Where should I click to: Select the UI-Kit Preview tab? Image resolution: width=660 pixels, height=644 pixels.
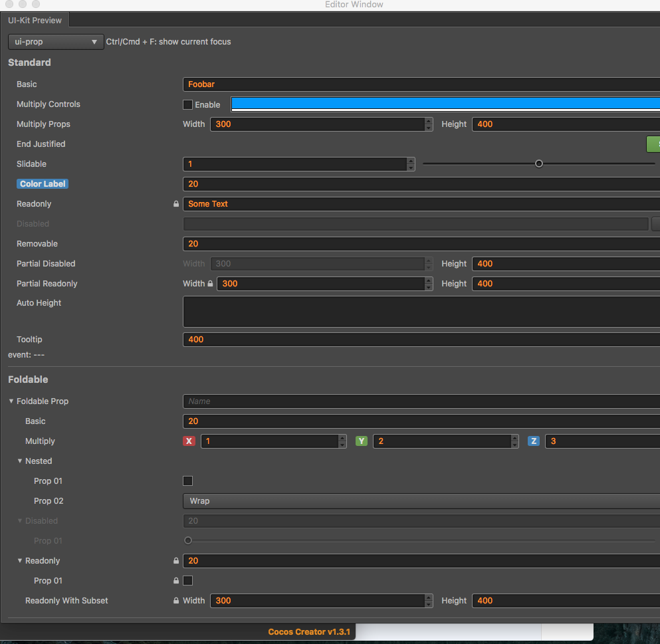[35, 20]
